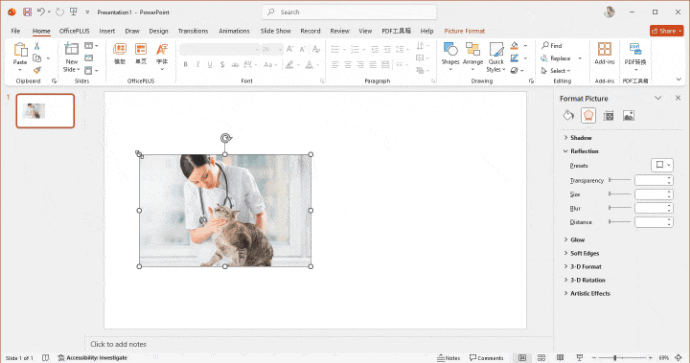The height and width of the screenshot is (363, 690).
Task: Toggle Comments pane from status bar
Action: tap(486, 358)
